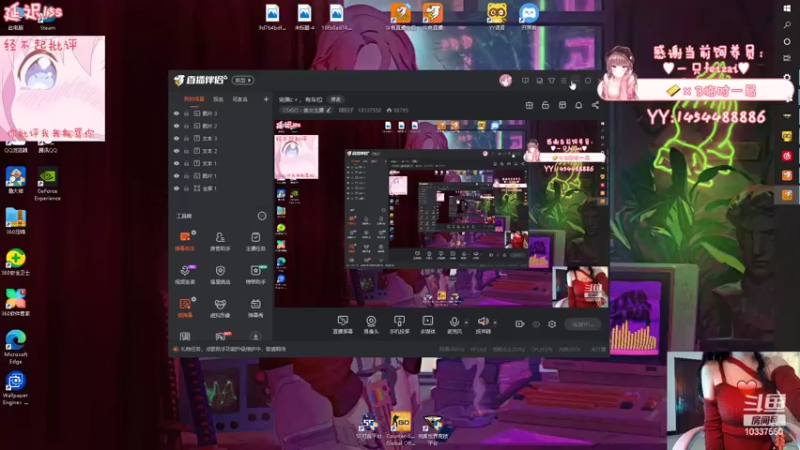Open the 主播任务 tool
The image size is (800, 450).
(x=256, y=241)
